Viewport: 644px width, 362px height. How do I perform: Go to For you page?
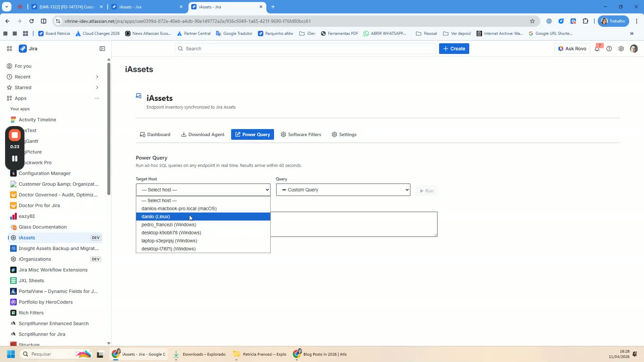point(23,66)
